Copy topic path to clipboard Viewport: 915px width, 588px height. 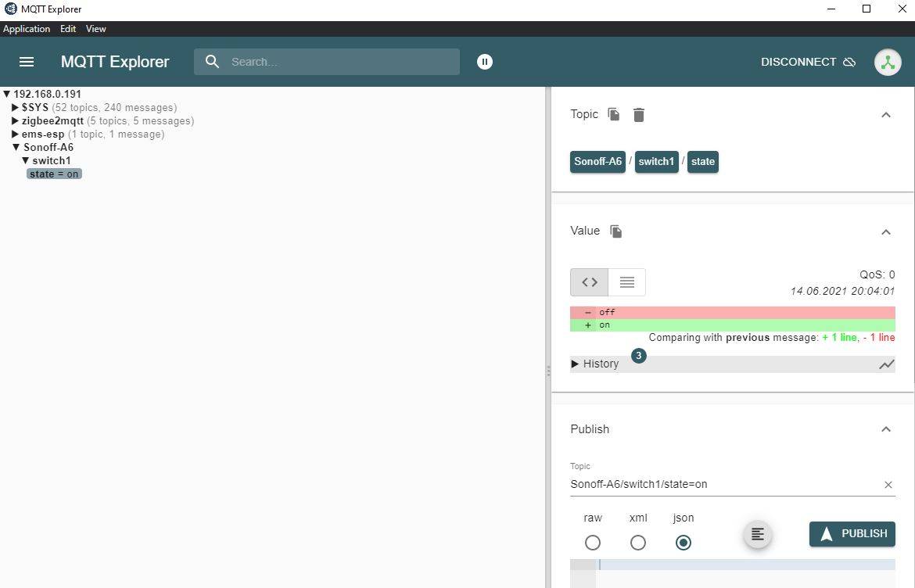[x=613, y=114]
